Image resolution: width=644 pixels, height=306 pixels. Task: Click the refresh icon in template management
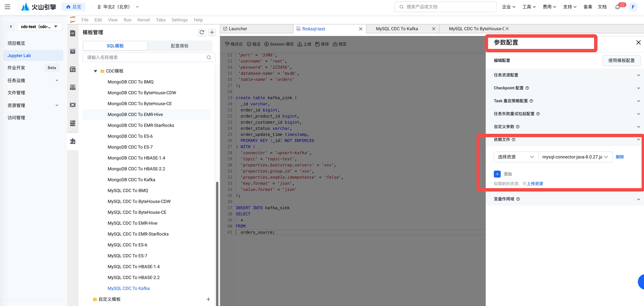pyautogui.click(x=201, y=32)
